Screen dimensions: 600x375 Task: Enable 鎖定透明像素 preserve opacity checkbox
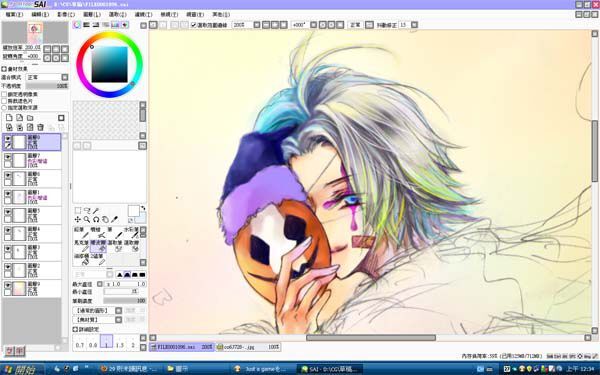pos(4,94)
